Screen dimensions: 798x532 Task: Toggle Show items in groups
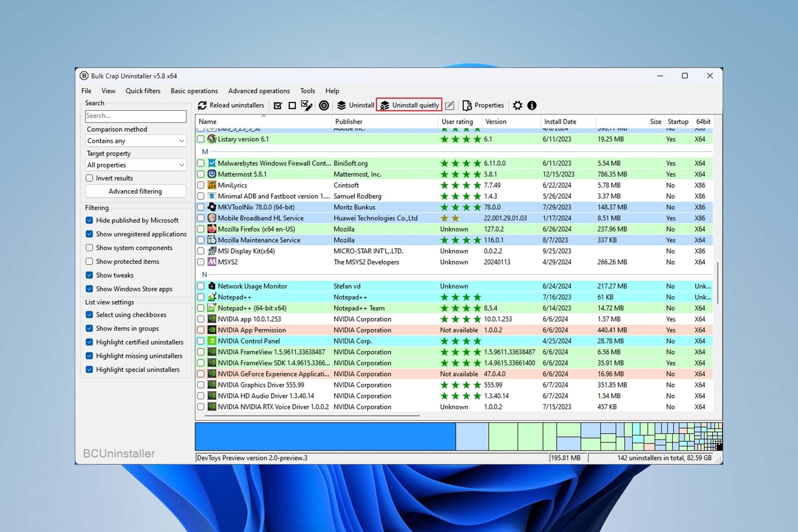point(89,328)
